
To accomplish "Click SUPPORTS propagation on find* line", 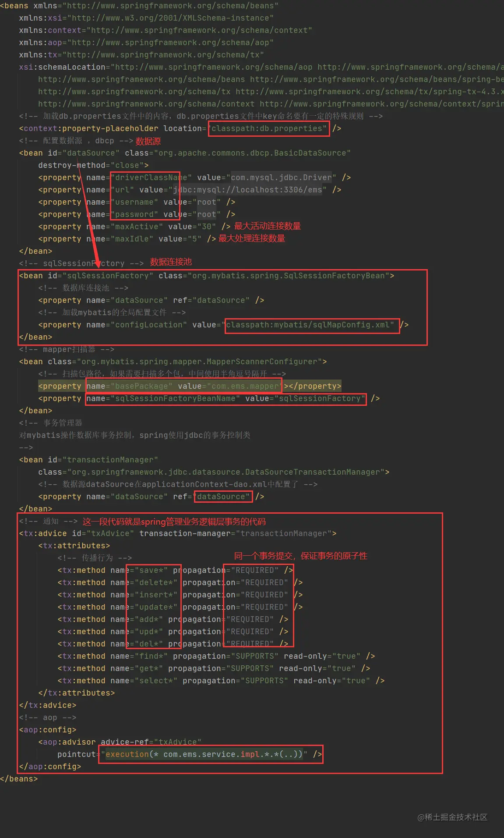I will click(255, 656).
